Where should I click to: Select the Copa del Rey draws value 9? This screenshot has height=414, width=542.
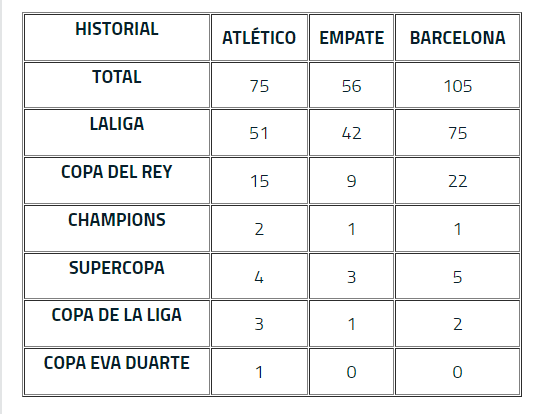pyautogui.click(x=352, y=181)
